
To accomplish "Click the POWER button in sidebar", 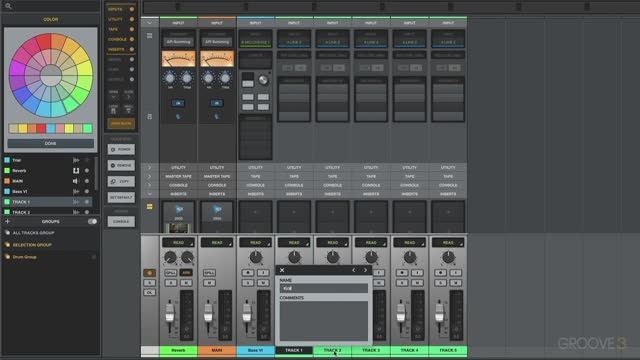I will click(x=121, y=149).
